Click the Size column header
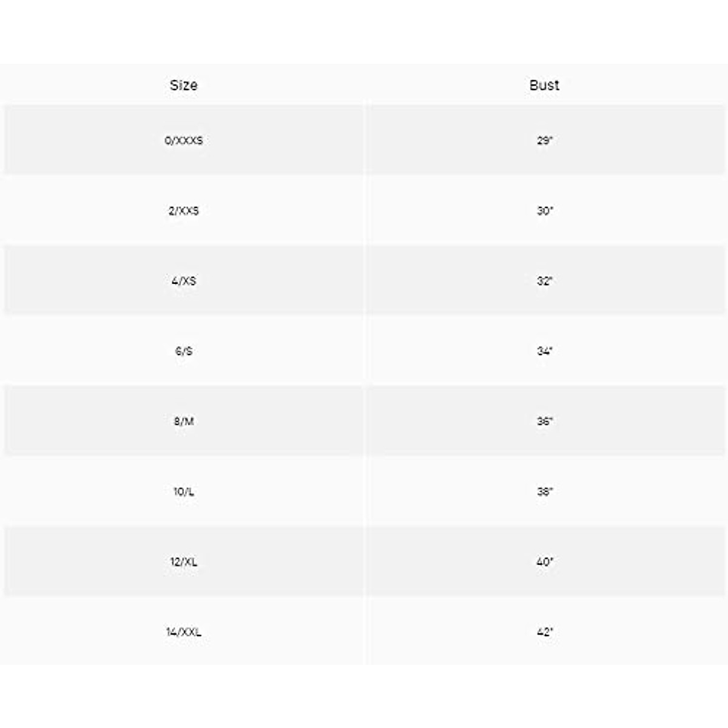The height and width of the screenshot is (728, 728). coord(183,85)
